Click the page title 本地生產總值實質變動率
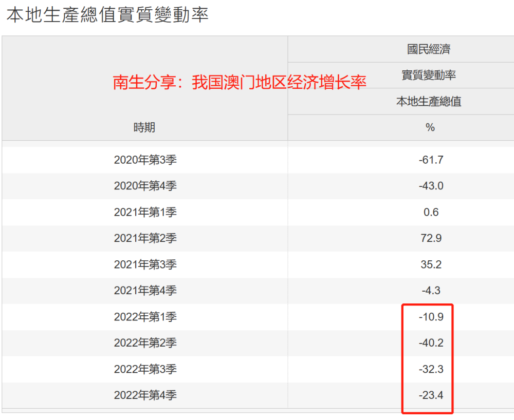Viewport: 514px width, 420px height. (x=107, y=15)
